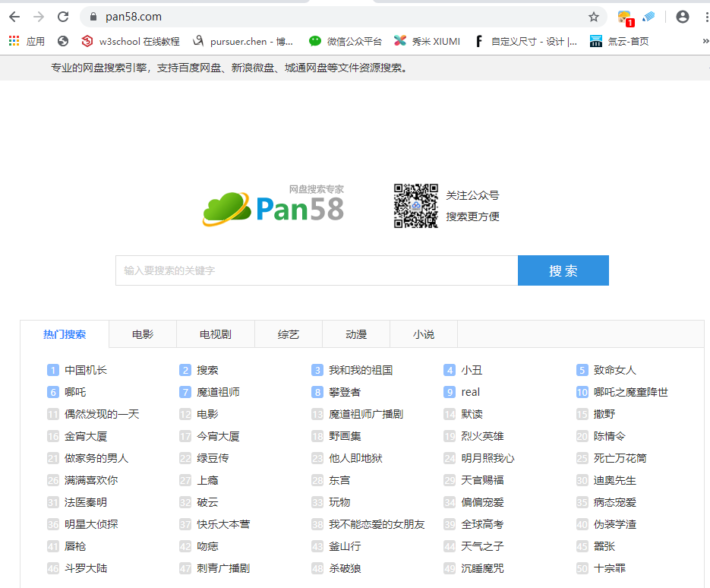Viewport: 710px width, 588px height.
Task: Switch to the 小说 tab
Action: (424, 334)
